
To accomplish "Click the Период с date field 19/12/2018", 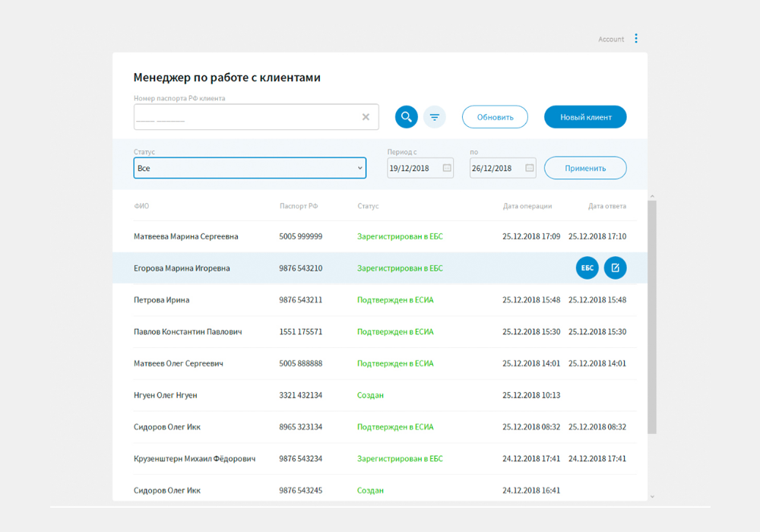I will point(420,168).
